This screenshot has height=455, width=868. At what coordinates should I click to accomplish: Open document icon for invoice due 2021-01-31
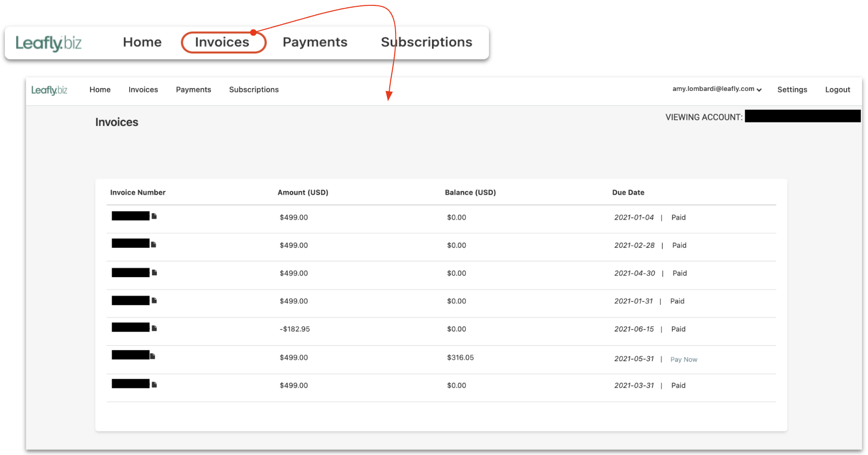pos(154,300)
